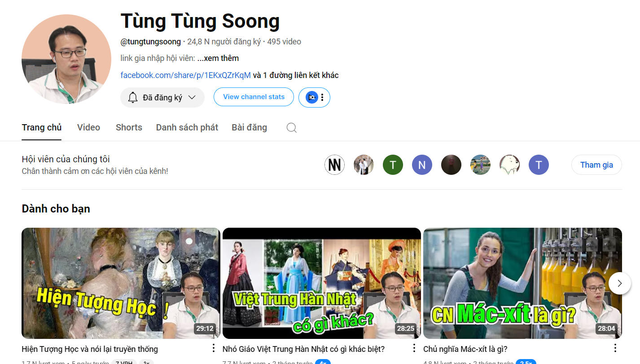Switch to the Video tab
The image size is (640, 364).
click(88, 127)
